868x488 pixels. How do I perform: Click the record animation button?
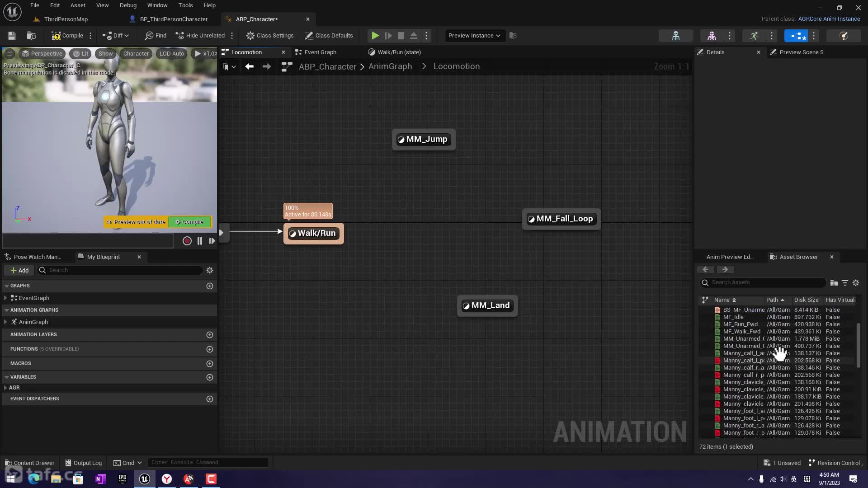[187, 241]
